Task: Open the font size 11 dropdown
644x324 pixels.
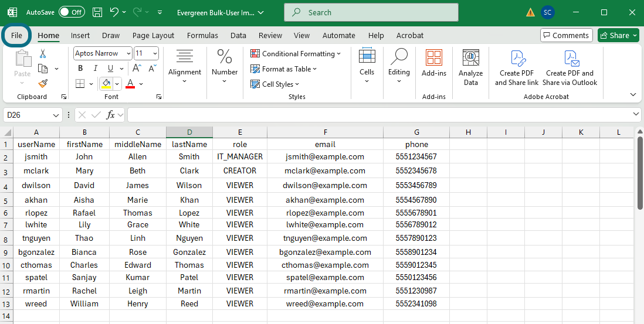Action: click(155, 53)
